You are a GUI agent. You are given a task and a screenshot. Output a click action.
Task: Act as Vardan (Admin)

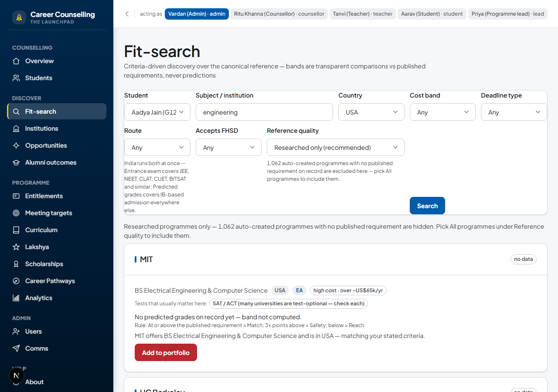(x=197, y=14)
